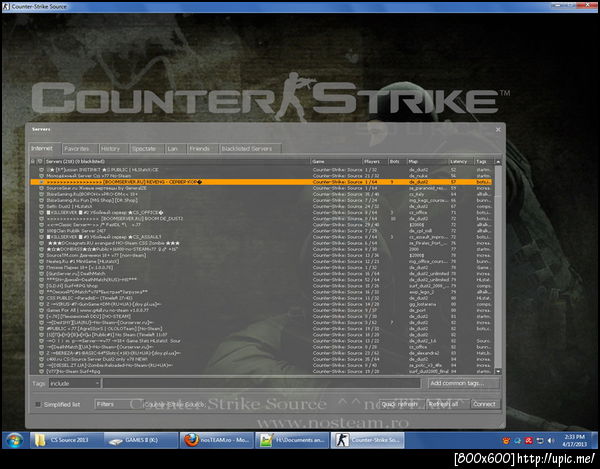Select StiloGaming.Ru Fun [MG Shop] server

tap(262, 200)
